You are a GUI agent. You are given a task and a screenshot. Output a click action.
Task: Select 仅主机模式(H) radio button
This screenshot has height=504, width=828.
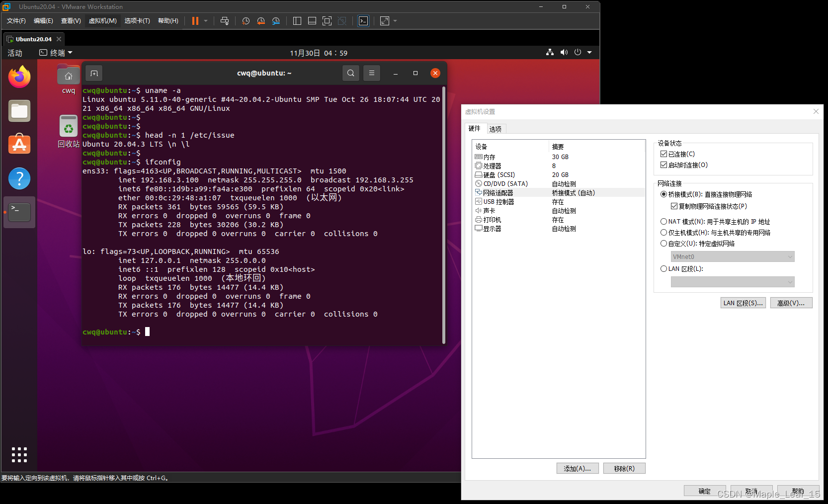663,233
